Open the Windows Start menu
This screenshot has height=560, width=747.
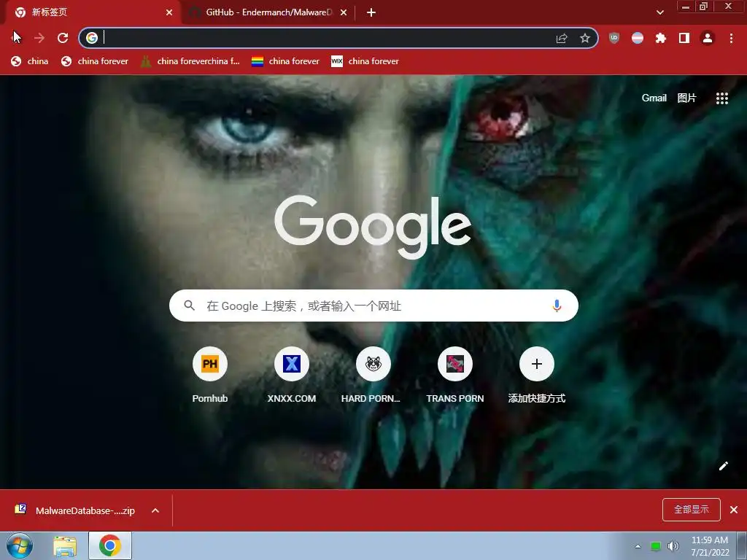[x=20, y=545]
